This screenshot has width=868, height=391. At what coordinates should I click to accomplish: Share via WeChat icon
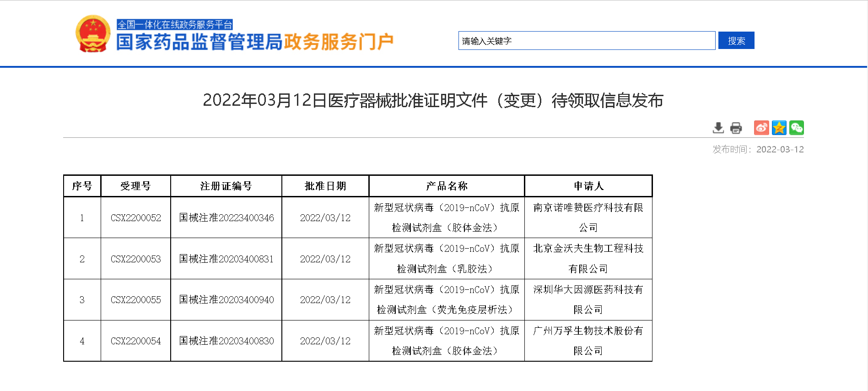(797, 128)
